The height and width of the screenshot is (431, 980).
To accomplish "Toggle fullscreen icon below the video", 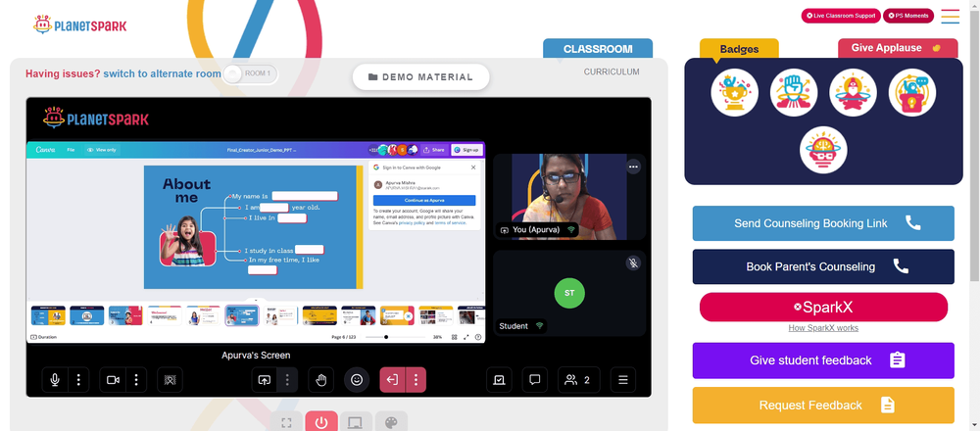I will click(x=287, y=421).
